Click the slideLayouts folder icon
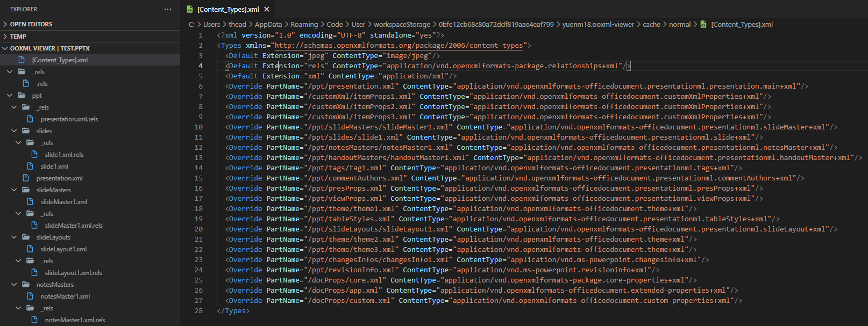The image size is (868, 326). tap(26, 237)
